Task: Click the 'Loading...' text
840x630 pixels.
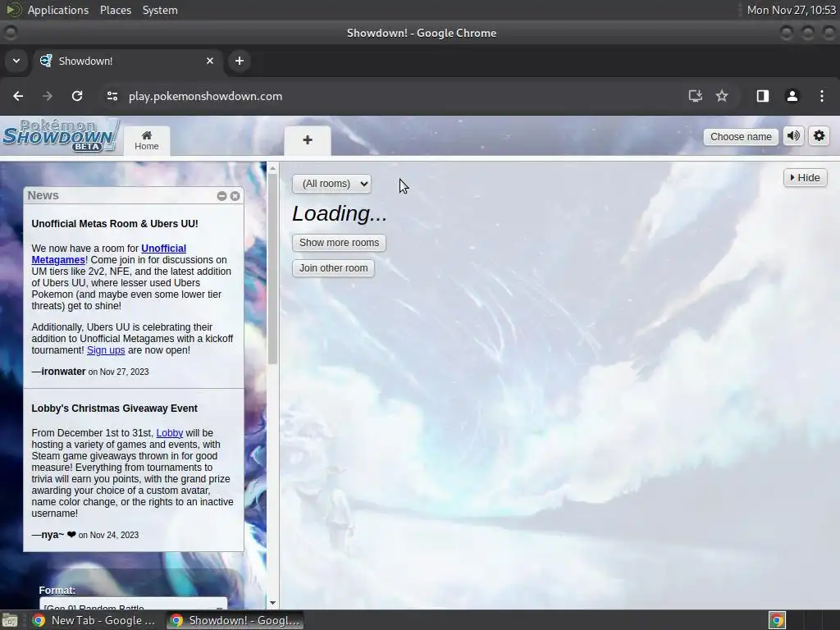Action: 339,213
